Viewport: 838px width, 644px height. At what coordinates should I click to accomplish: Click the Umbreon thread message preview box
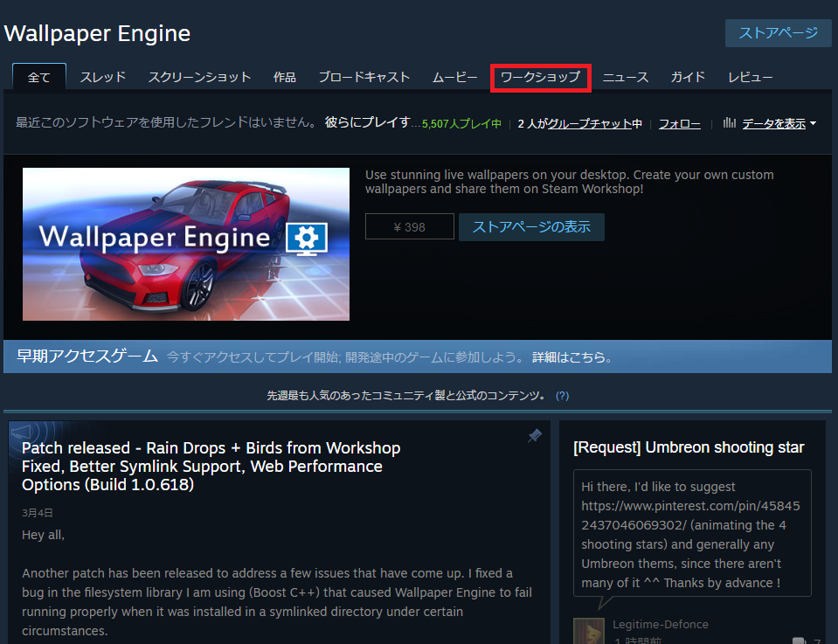(692, 533)
